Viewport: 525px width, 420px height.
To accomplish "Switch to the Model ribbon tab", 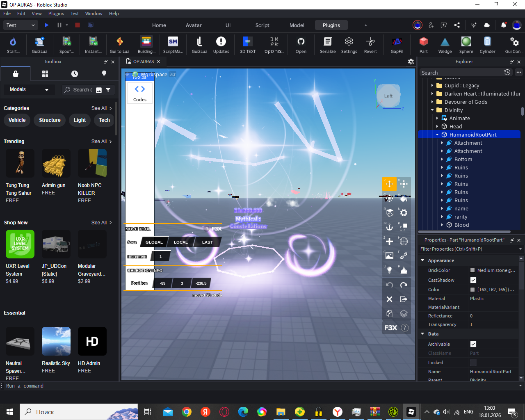I will (x=297, y=25).
